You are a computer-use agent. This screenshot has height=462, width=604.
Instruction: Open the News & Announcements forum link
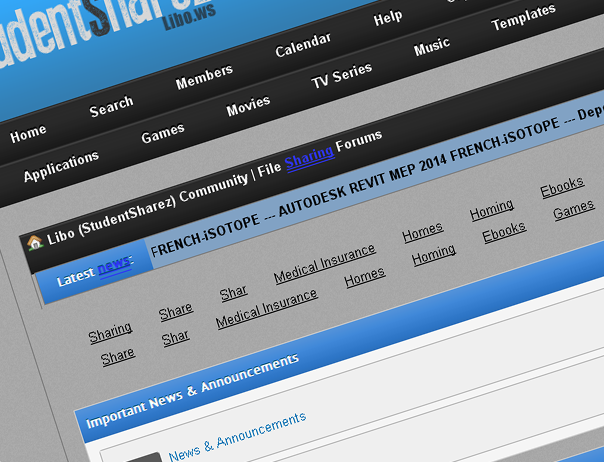pos(237,436)
